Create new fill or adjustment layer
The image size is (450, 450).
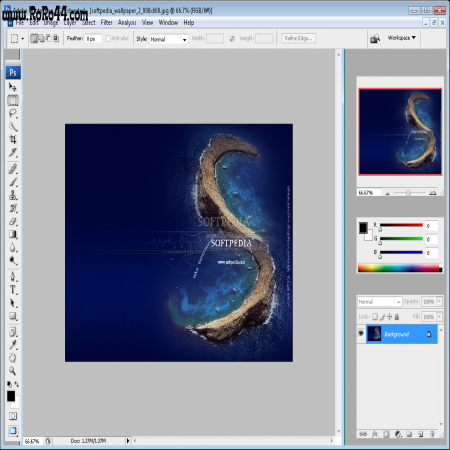coord(398,434)
